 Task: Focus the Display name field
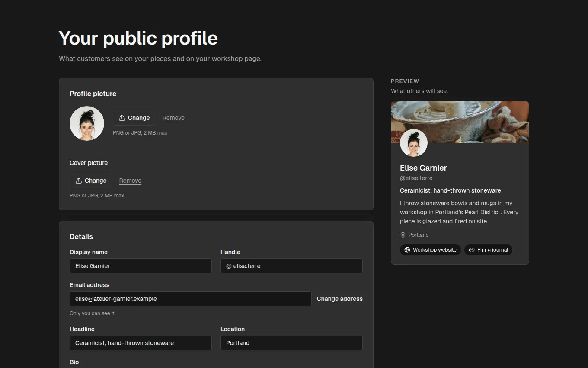141,266
